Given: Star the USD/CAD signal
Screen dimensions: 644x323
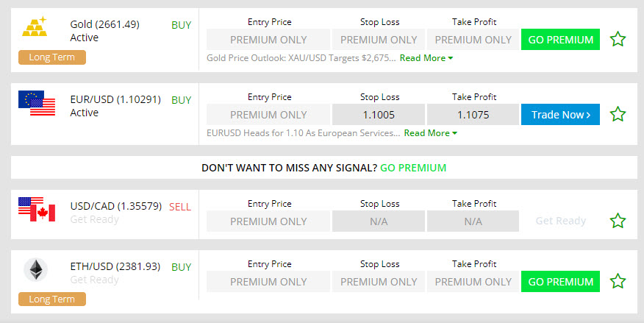Looking at the screenshot, I should [x=618, y=221].
